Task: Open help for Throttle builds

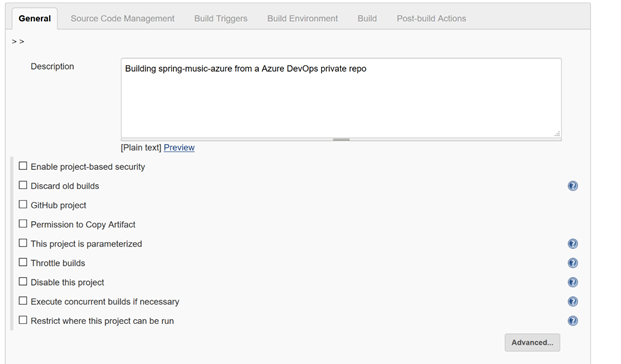Action: pos(573,263)
